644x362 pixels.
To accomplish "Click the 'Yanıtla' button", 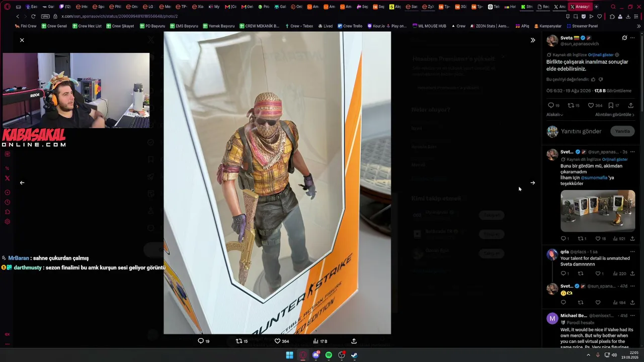I will point(622,131).
